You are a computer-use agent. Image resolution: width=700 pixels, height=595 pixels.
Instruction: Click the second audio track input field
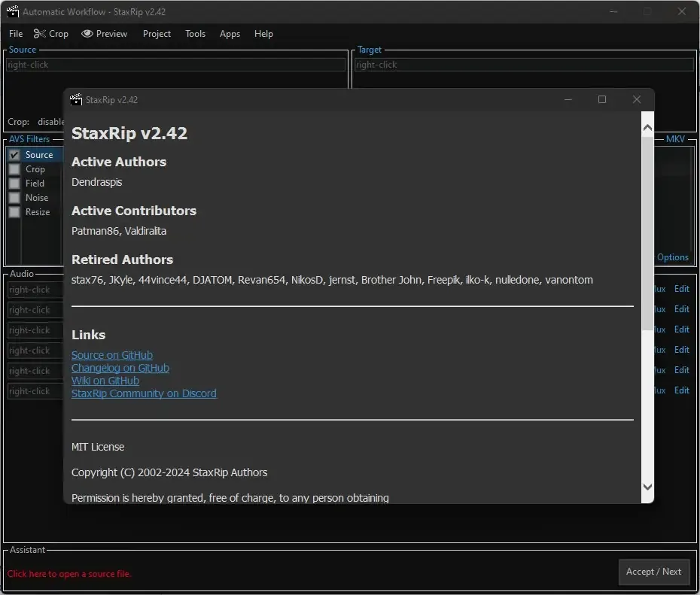click(x=35, y=310)
